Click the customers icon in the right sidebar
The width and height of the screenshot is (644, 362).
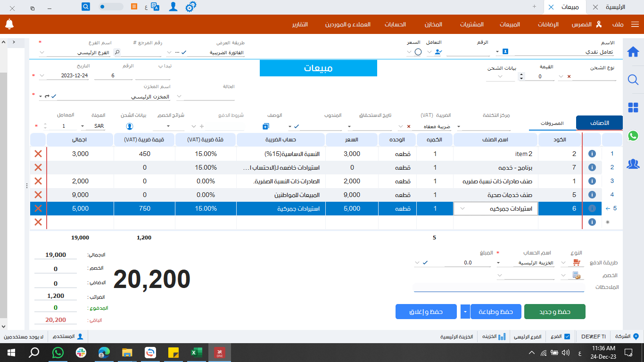(633, 164)
